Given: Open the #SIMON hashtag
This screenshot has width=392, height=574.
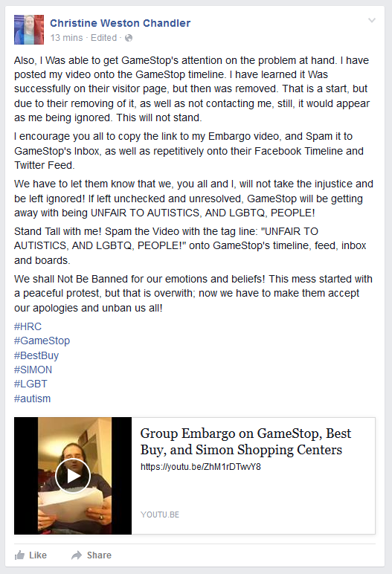Looking at the screenshot, I should click(33, 370).
